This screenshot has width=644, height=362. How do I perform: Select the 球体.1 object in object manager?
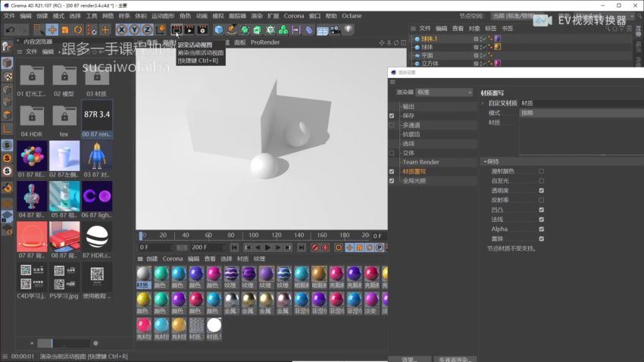point(429,39)
